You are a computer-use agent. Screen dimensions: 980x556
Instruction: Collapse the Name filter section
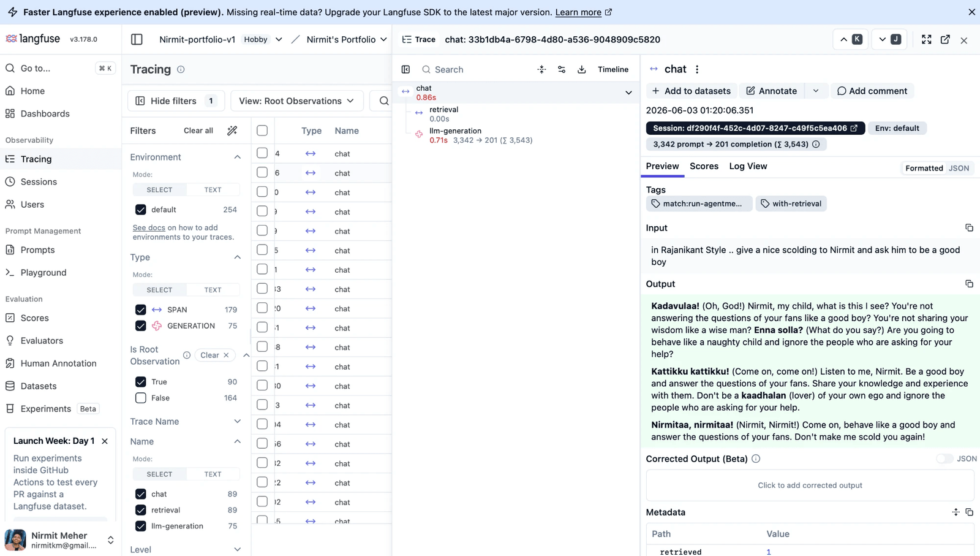pyautogui.click(x=238, y=441)
